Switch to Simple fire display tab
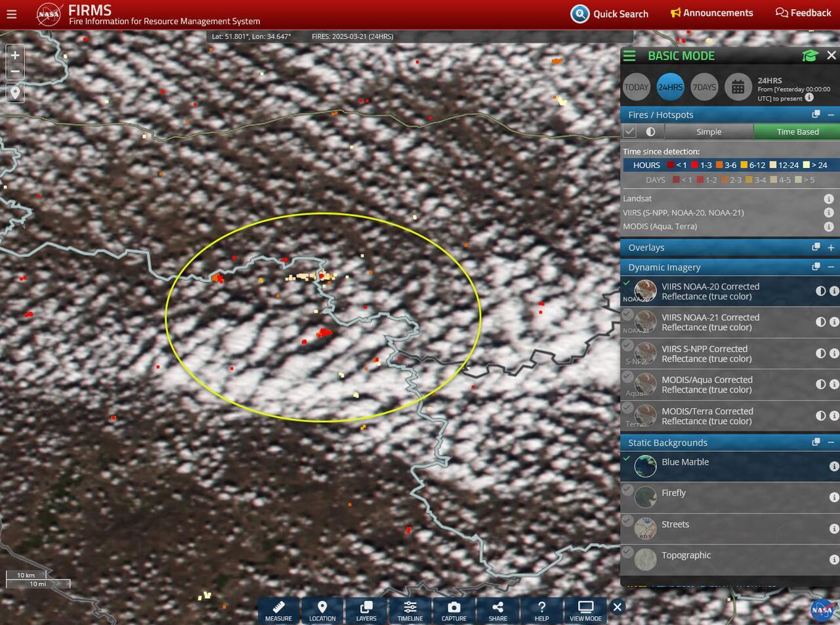The image size is (840, 625). point(709,132)
